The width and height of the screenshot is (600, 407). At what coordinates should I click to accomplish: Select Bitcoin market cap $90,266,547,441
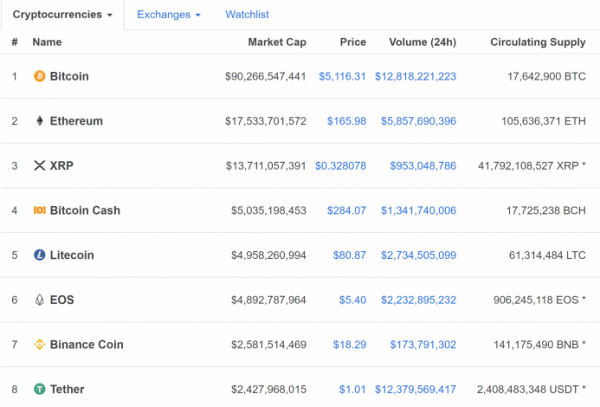266,77
